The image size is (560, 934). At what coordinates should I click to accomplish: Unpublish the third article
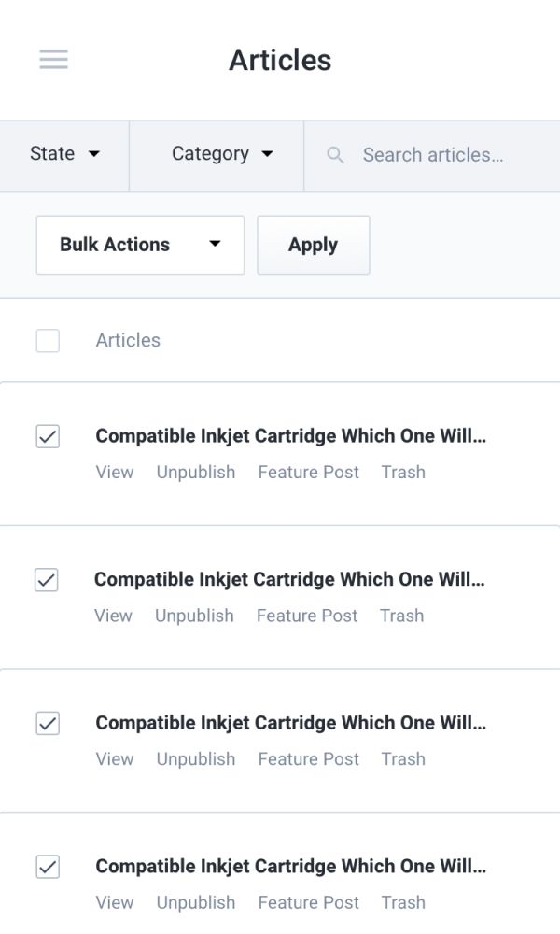pos(196,759)
